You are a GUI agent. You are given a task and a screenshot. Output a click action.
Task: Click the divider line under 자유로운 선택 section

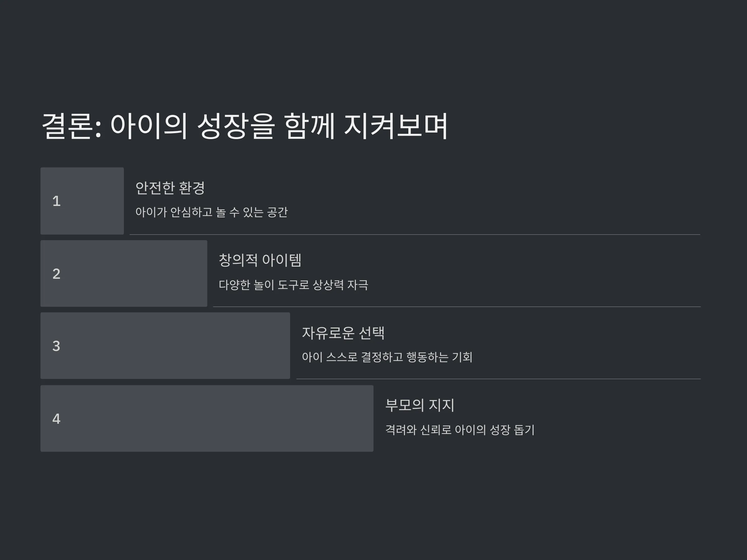coord(499,379)
